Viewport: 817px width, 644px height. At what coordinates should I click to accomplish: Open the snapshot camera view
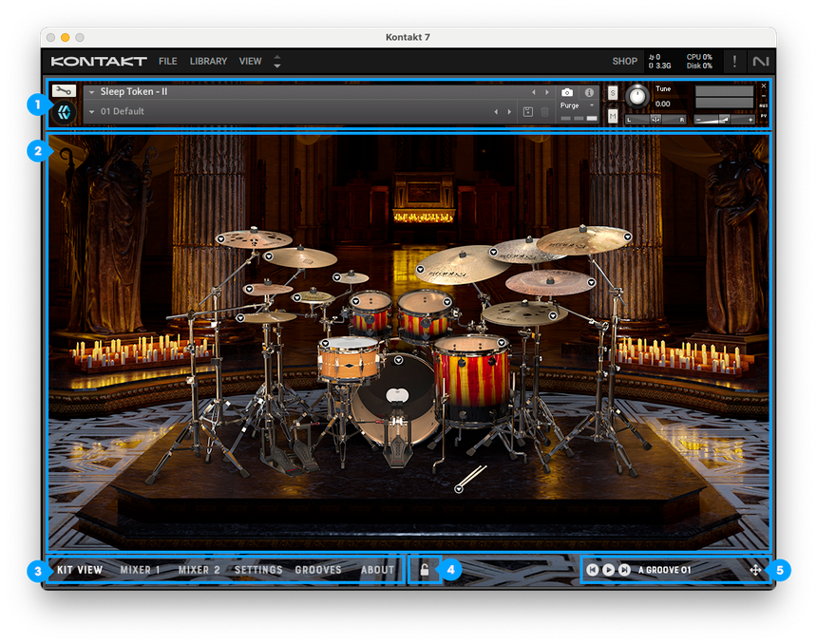567,92
